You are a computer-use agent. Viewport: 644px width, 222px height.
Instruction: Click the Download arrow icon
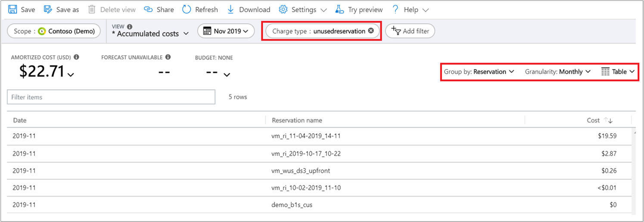click(x=230, y=9)
